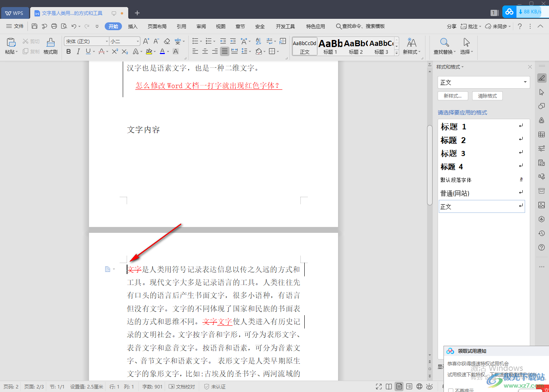Open the 正文 style combo box in panel
Viewport: 549px width, 392px height.
pyautogui.click(x=484, y=82)
